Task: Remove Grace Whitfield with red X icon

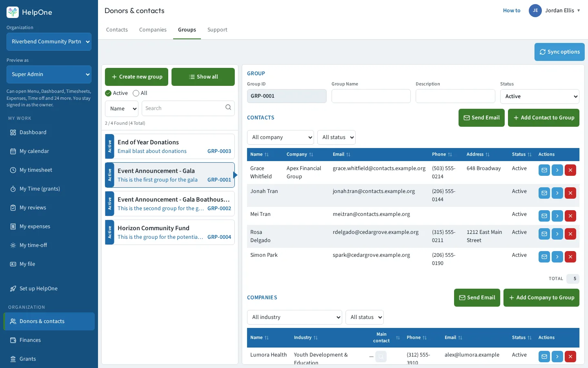Action: [570, 170]
